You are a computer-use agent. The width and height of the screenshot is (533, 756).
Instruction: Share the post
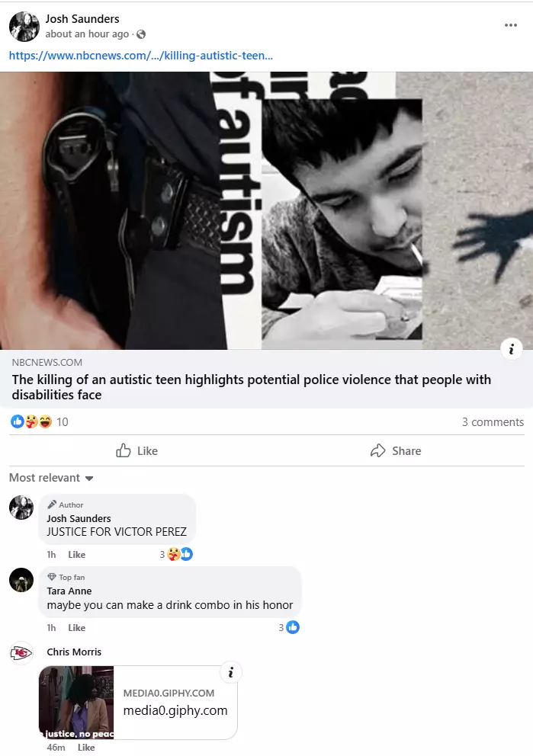(396, 451)
